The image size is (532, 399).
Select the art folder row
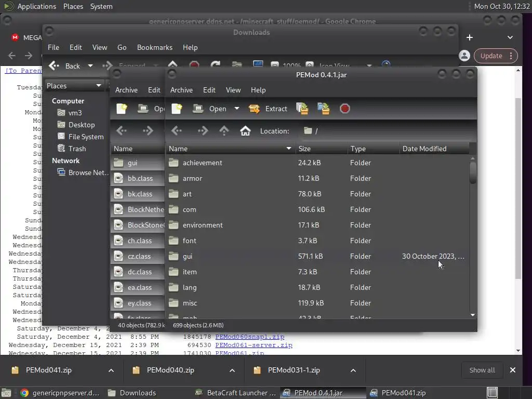click(317, 194)
